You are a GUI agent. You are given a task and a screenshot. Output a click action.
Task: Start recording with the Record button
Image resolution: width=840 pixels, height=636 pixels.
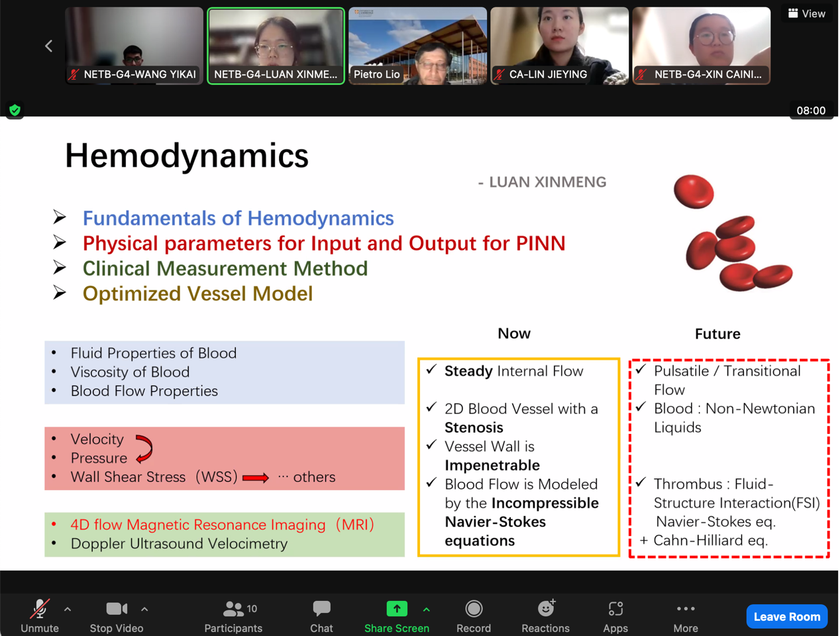pos(474,616)
